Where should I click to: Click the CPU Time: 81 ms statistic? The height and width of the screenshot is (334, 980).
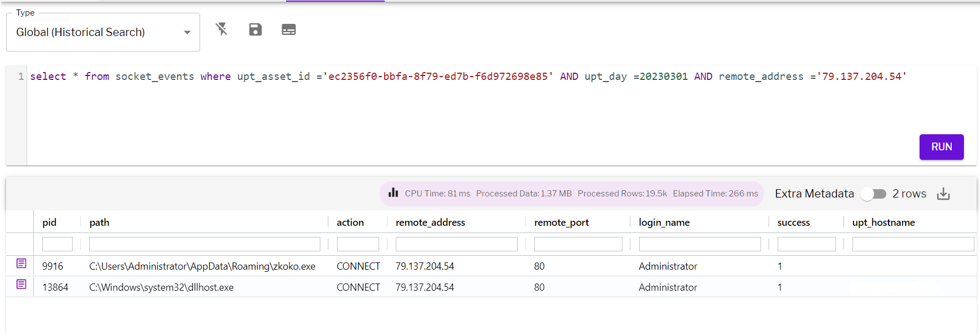point(437,194)
